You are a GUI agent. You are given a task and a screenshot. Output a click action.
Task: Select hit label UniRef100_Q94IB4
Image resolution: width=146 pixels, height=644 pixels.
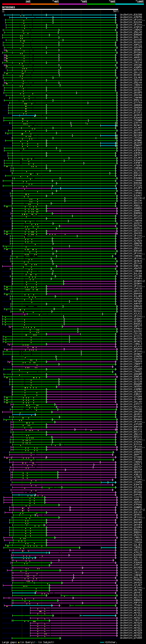pyautogui.click(x=131, y=95)
